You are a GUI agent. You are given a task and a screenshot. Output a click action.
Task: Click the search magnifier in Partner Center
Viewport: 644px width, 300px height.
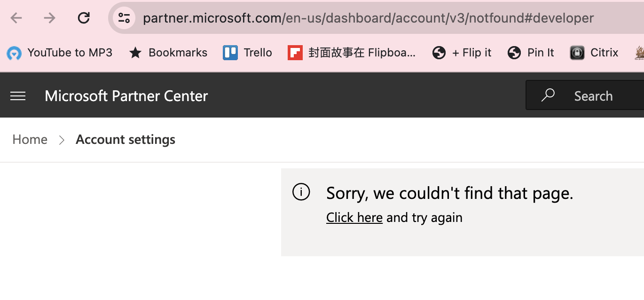tap(548, 95)
